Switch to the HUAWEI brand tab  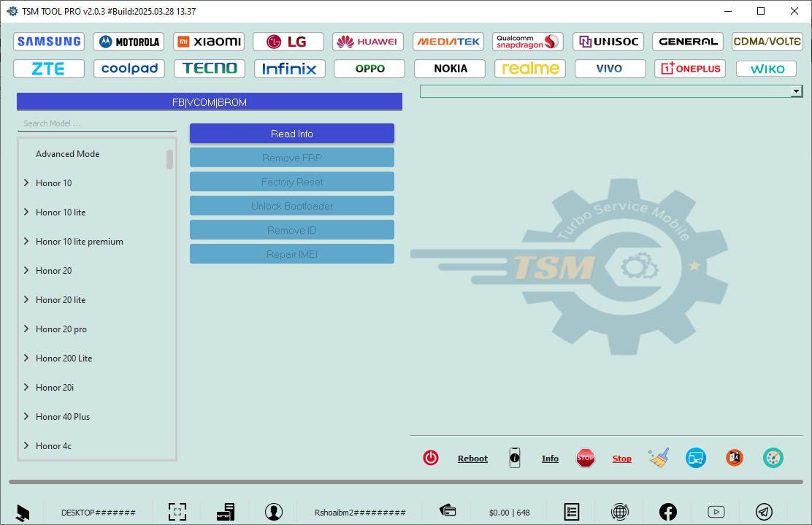368,41
